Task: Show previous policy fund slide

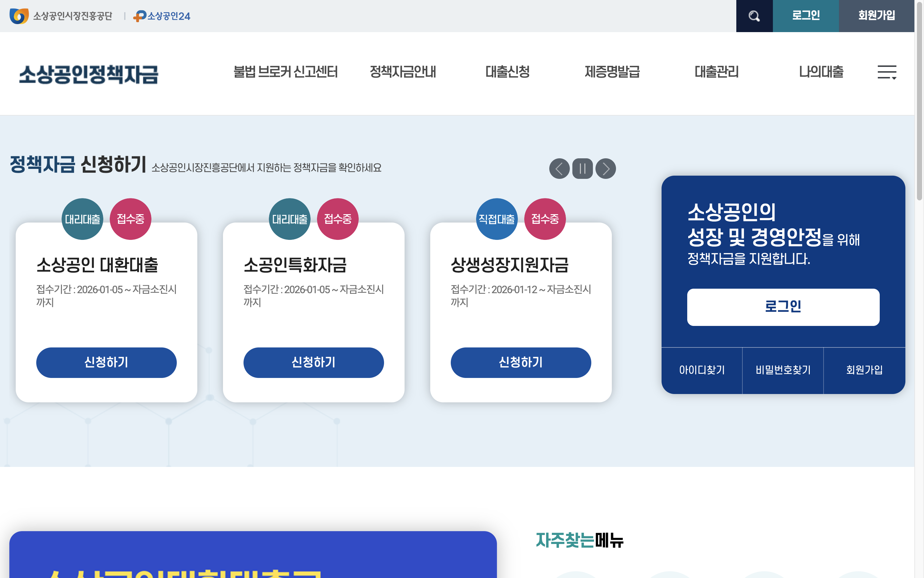Action: 559,169
